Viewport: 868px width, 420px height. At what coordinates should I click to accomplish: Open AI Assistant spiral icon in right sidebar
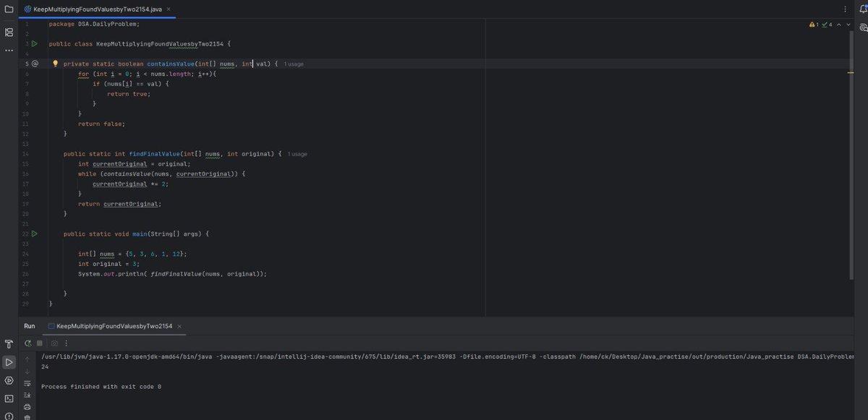coord(863,27)
